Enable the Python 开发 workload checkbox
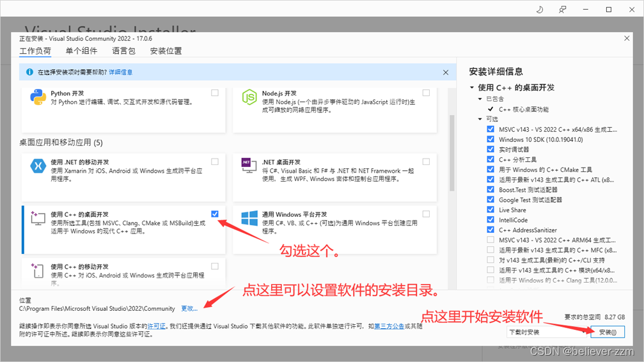The image size is (644, 362). 215,93
